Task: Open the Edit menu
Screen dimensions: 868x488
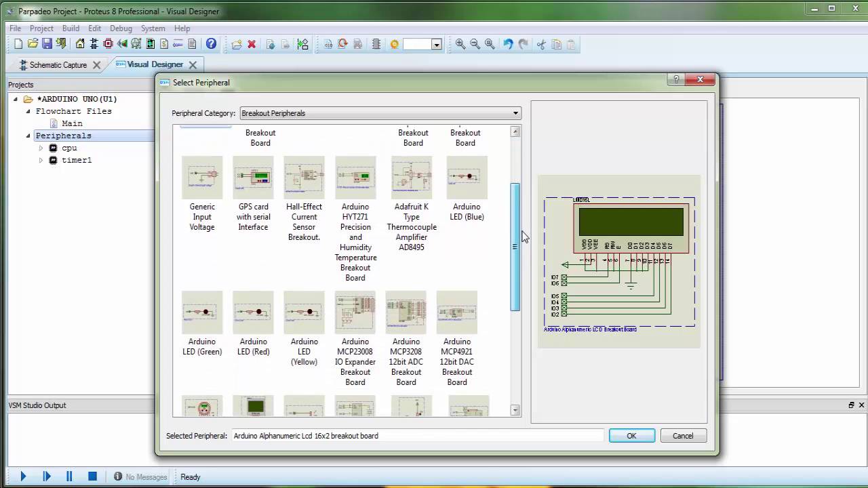Action: tap(94, 28)
